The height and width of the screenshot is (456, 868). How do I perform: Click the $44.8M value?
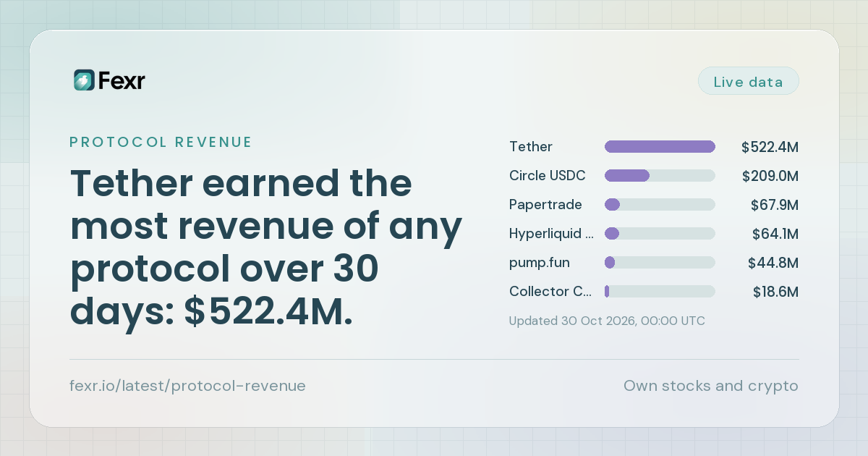pyautogui.click(x=773, y=263)
